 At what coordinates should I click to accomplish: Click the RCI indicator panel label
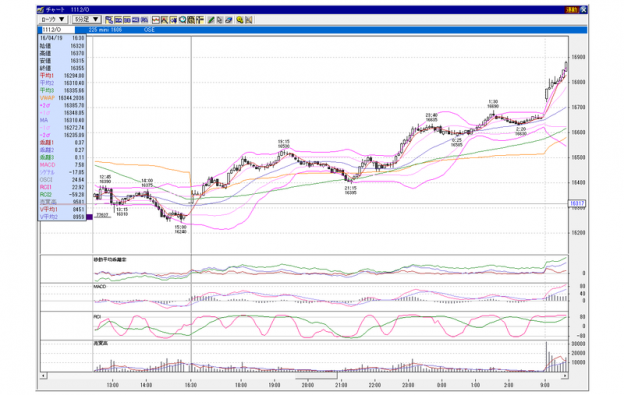(x=97, y=317)
